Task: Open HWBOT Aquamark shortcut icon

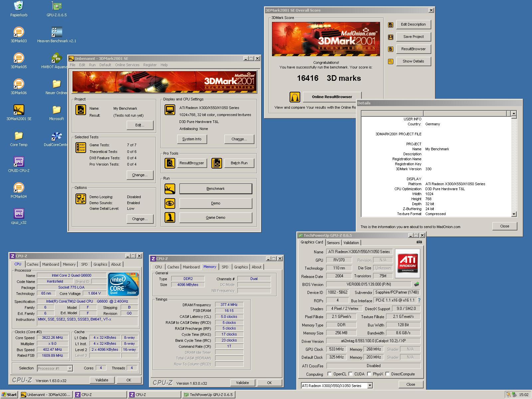Action: [x=57, y=58]
